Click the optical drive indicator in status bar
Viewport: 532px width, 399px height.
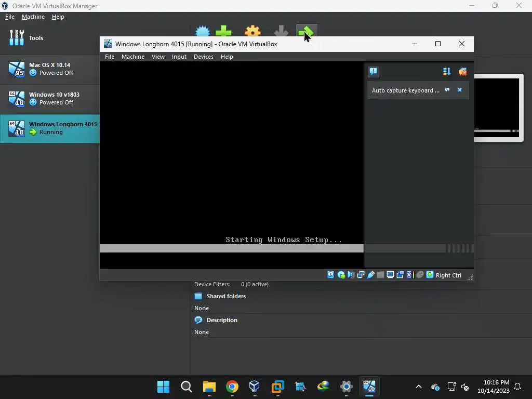coord(341,275)
